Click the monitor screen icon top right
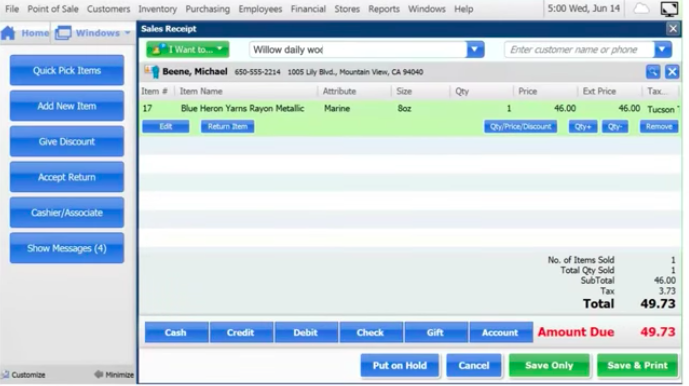The width and height of the screenshot is (689, 386). (669, 9)
